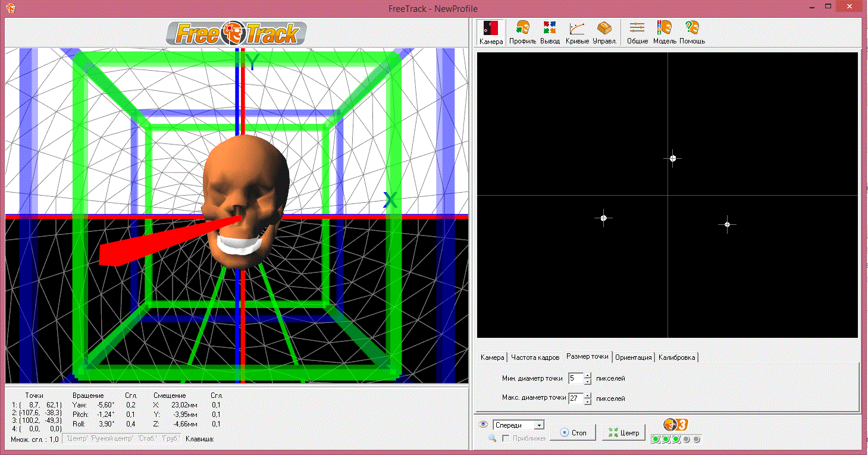Click the 'Центр' 'Ручной центр' status field
This screenshot has height=455, width=868.
point(121,439)
